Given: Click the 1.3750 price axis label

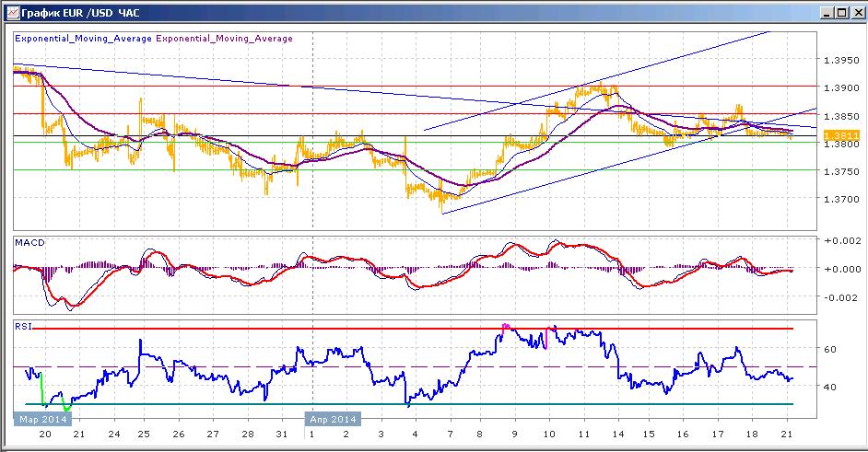Looking at the screenshot, I should pos(841,171).
